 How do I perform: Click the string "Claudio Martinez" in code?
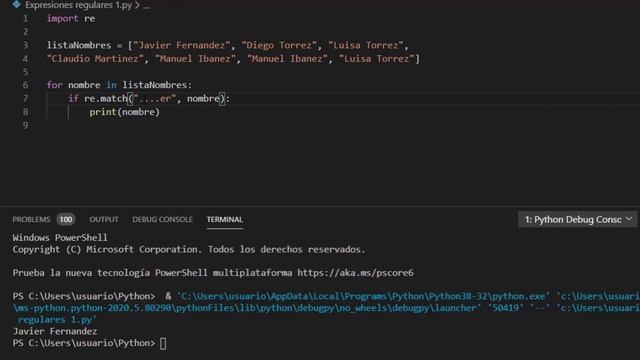95,58
